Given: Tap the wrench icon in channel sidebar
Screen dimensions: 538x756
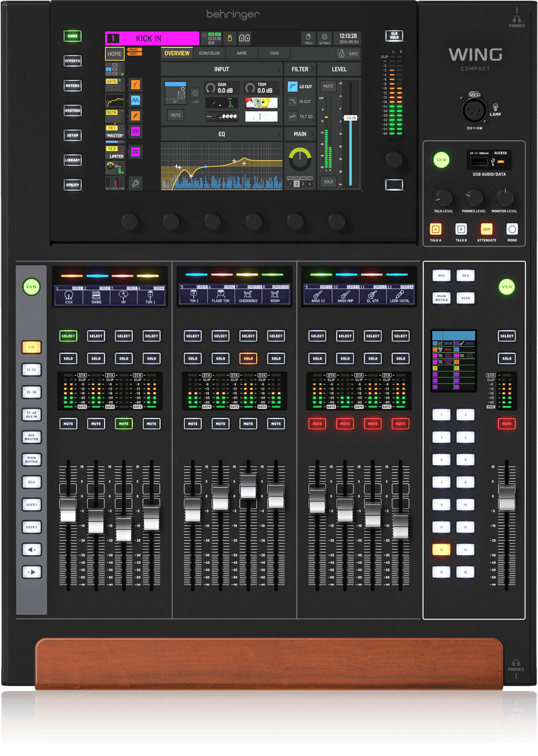Looking at the screenshot, I should tap(135, 183).
